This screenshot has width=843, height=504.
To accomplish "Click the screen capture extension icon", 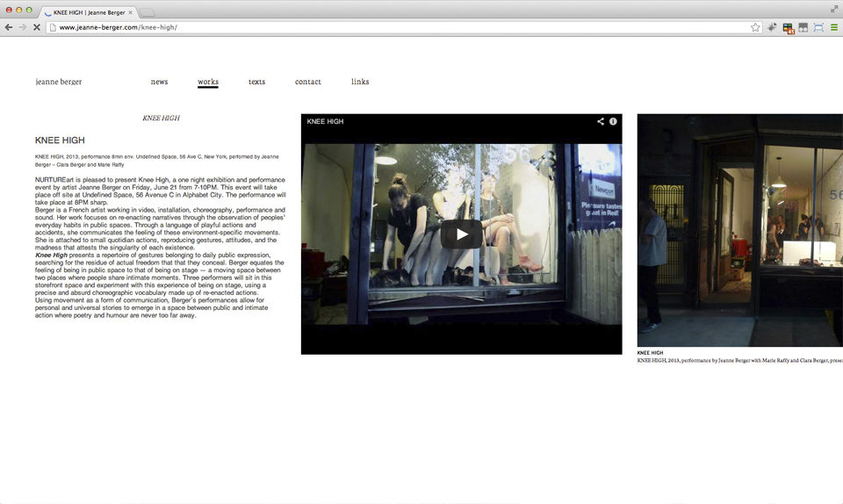I will coord(818,27).
